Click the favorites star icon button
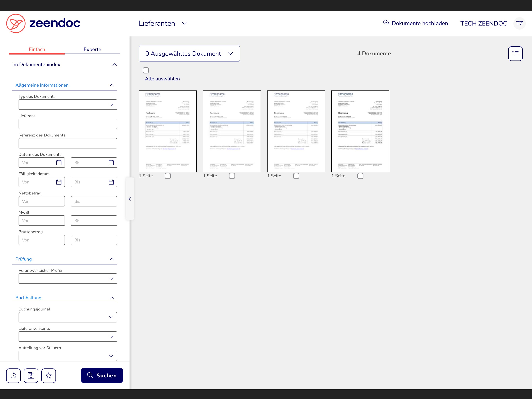 point(49,375)
